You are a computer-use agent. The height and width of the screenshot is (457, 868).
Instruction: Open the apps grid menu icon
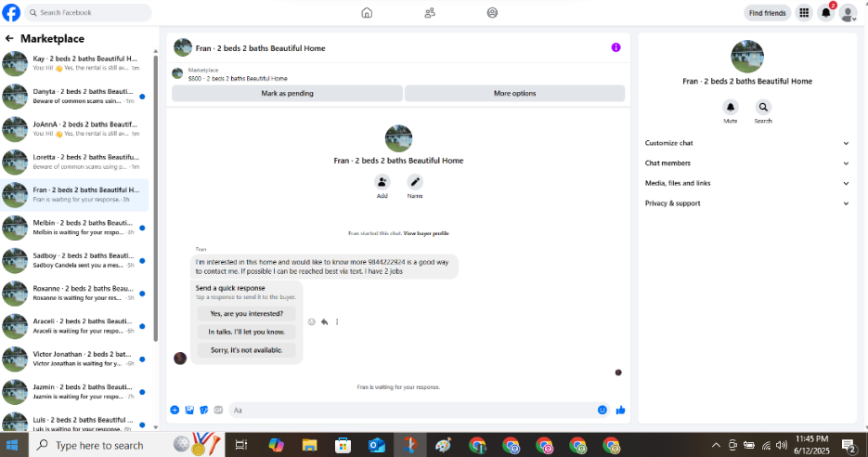[x=804, y=13]
